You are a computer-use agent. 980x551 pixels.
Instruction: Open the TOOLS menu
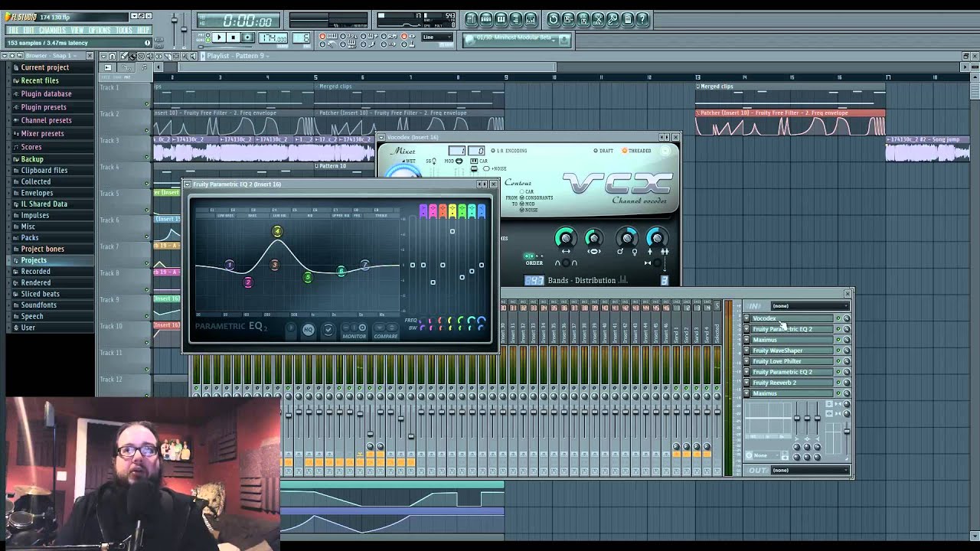(124, 31)
